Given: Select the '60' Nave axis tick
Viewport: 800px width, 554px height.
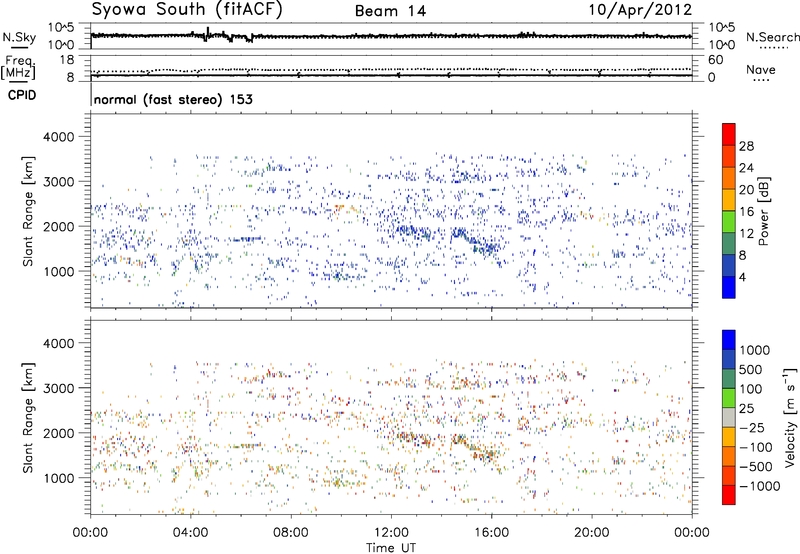Looking at the screenshot, I should pyautogui.click(x=716, y=60).
